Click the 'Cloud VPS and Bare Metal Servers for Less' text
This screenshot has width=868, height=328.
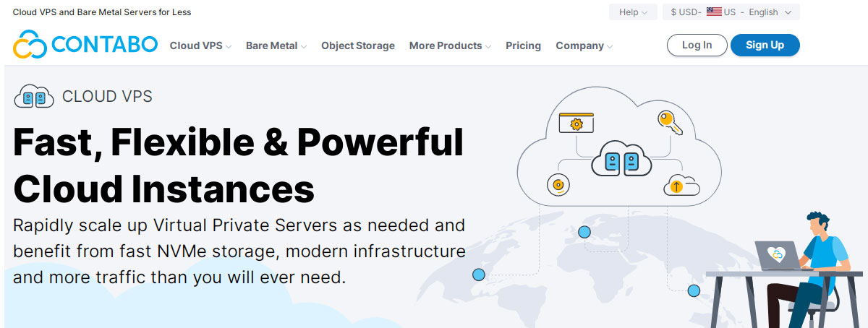[x=102, y=12]
